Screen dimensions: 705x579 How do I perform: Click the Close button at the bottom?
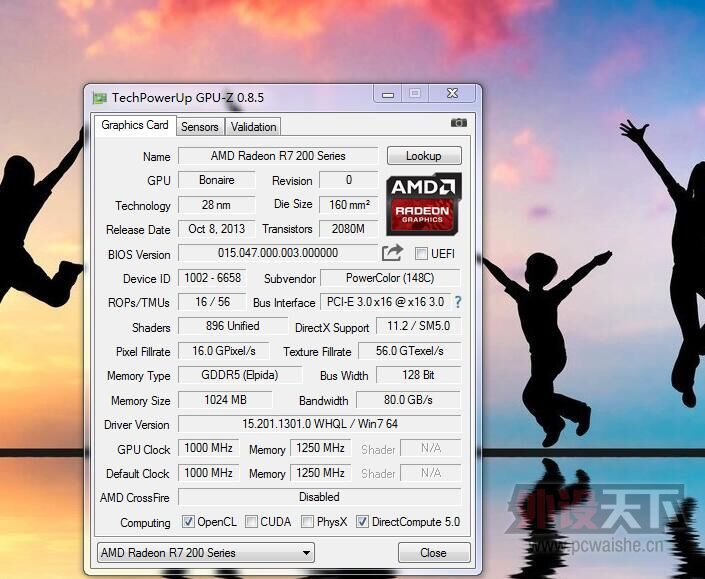[x=433, y=552]
